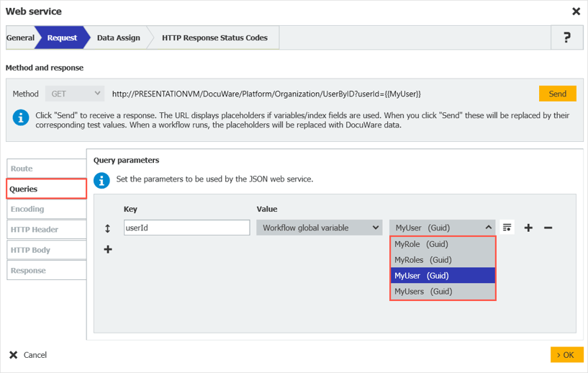Open the Workflow global variable dropdown
The width and height of the screenshot is (588, 373).
[x=319, y=228]
